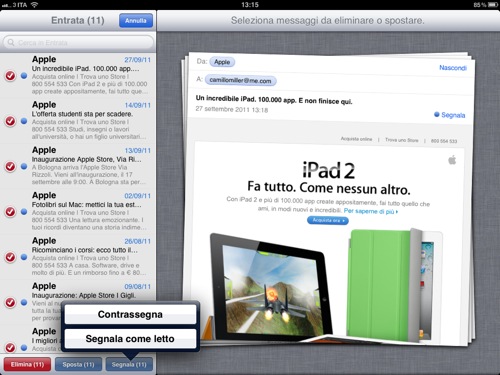Screen dimensions: 500x375
Task: Open the Sposta (11) move options
Action: pos(78,364)
